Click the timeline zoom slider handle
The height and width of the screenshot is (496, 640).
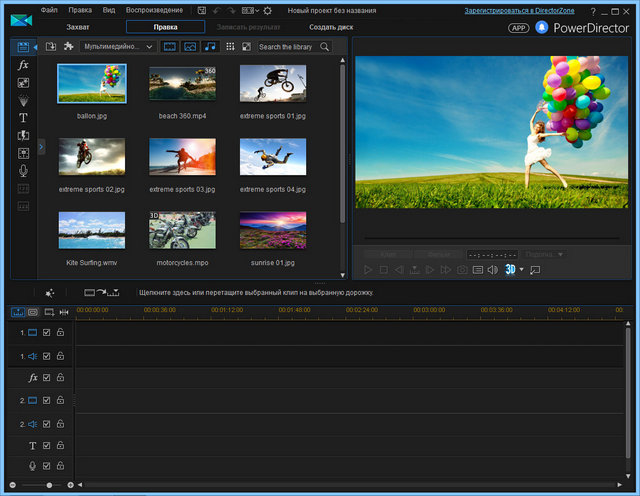coord(50,485)
